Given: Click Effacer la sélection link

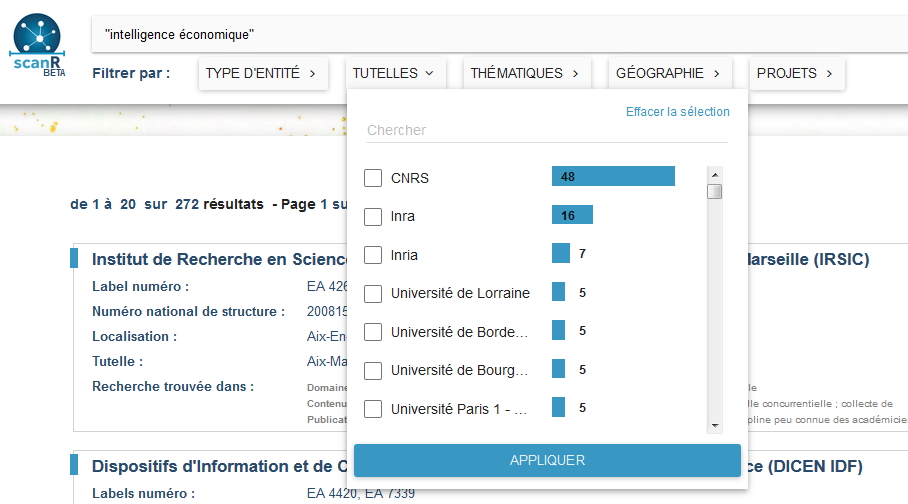Looking at the screenshot, I should click(x=678, y=112).
